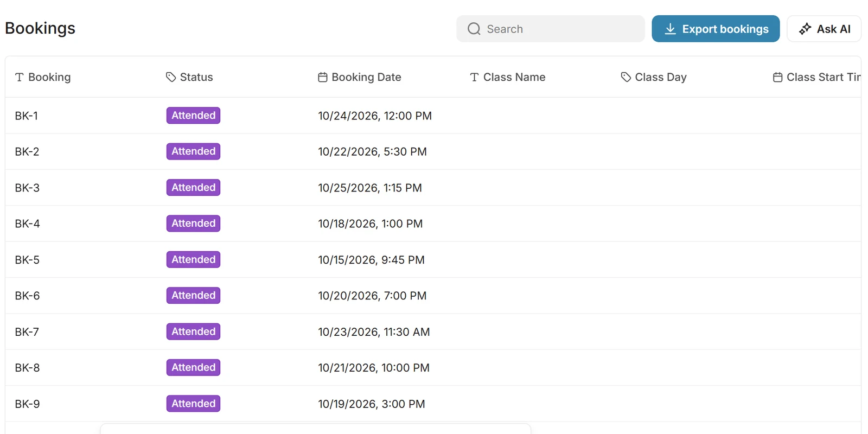Select date 10/21/2026, 10:00 PM
The image size is (868, 434).
coord(374,368)
